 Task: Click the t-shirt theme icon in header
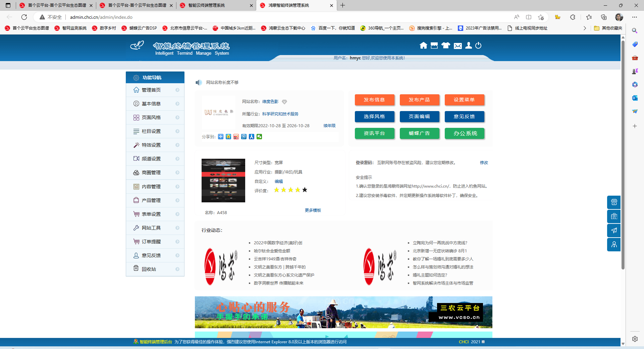pyautogui.click(x=445, y=46)
